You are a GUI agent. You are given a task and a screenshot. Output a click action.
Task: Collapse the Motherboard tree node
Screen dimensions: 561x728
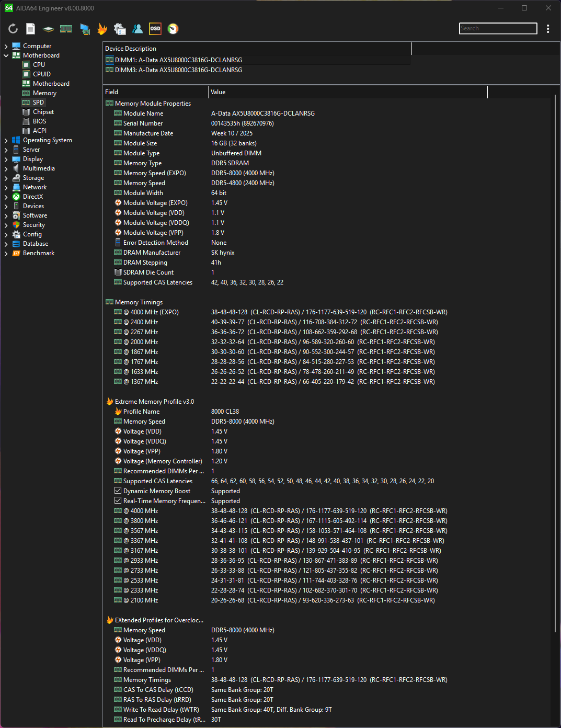pyautogui.click(x=6, y=55)
